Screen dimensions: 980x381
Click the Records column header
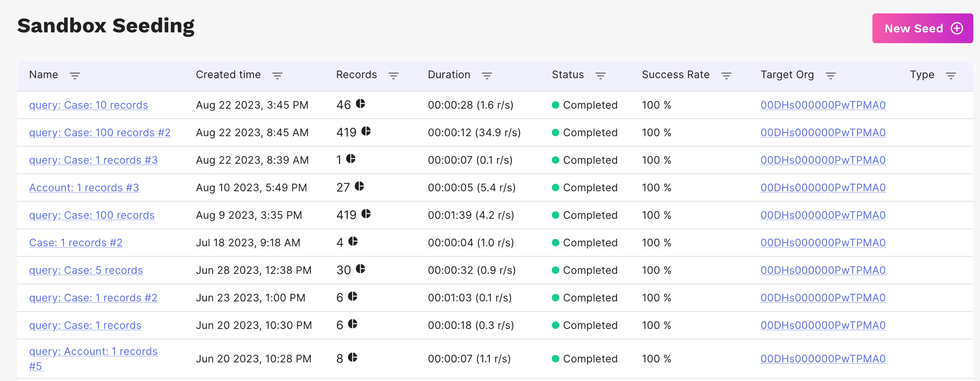pyautogui.click(x=356, y=75)
